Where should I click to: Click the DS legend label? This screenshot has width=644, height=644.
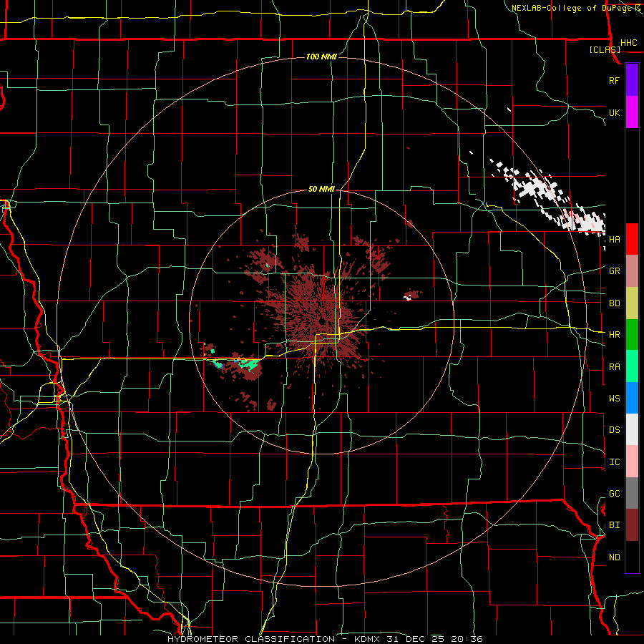coord(614,430)
